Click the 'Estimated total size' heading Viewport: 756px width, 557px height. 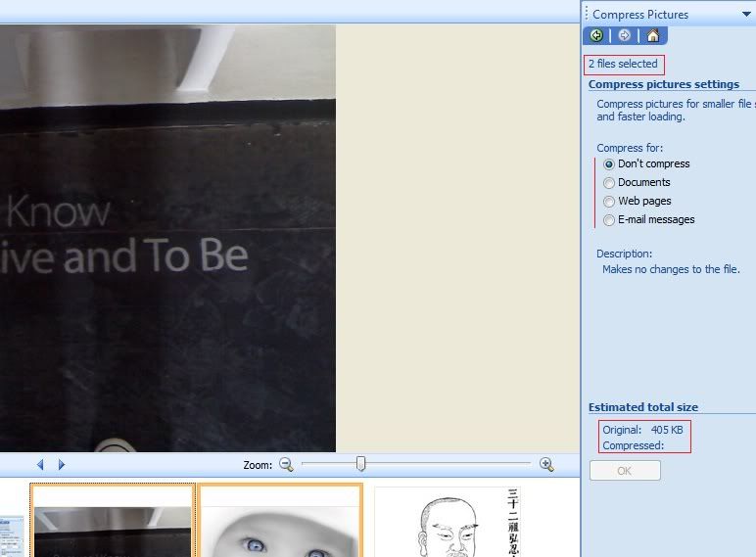(x=643, y=407)
